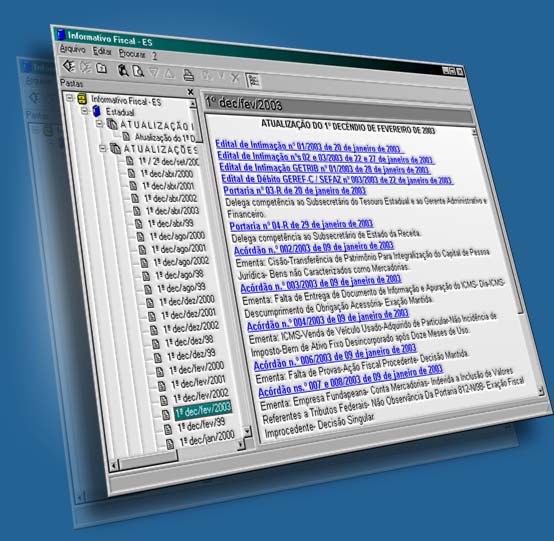554x541 pixels.
Task: Open Acórdão n.º 004/2003 link
Action: coord(328,319)
